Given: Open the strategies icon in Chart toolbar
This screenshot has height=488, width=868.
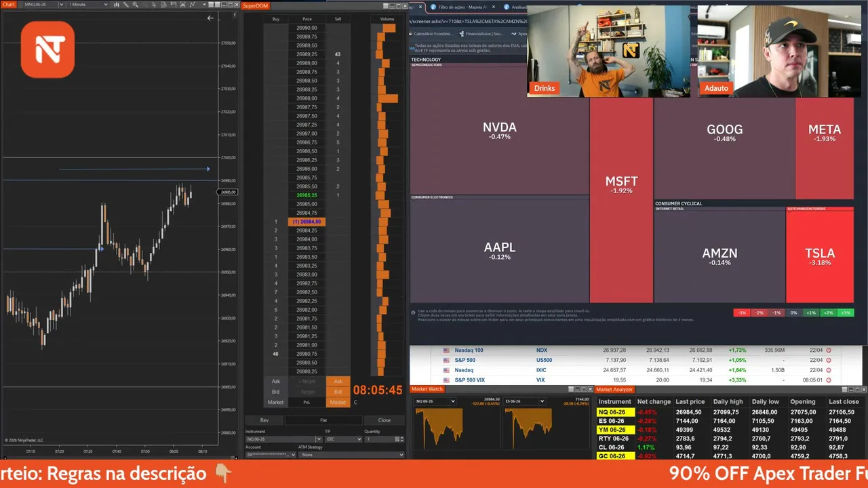Looking at the screenshot, I should coord(193,5).
